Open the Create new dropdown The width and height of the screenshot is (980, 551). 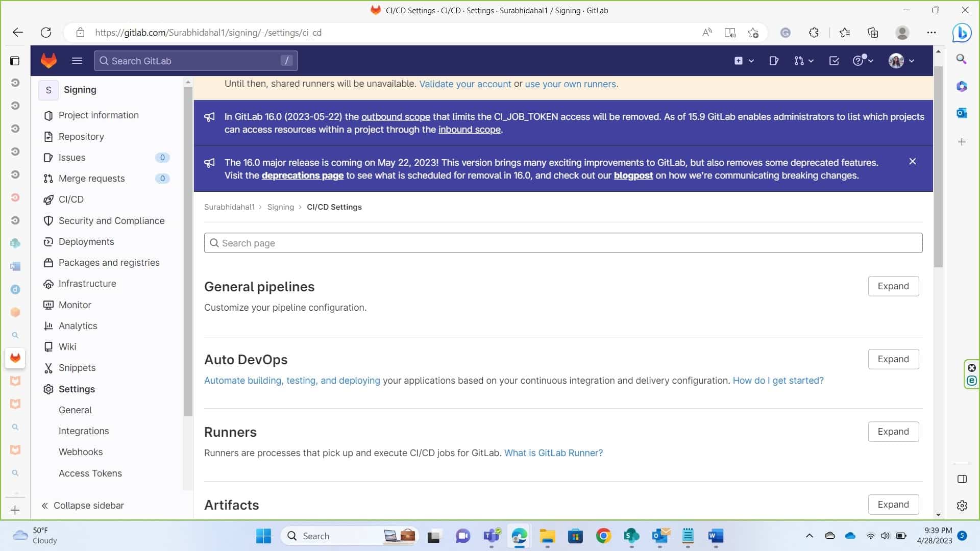[x=744, y=61]
